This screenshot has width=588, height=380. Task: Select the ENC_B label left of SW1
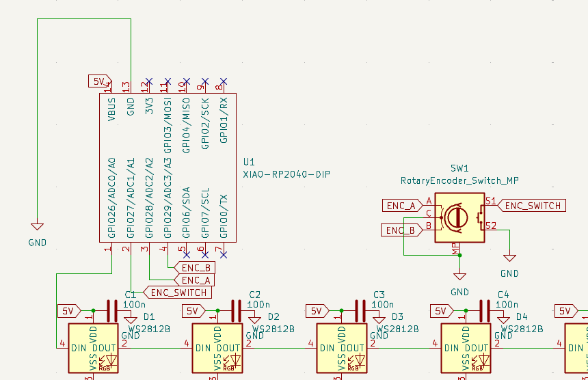401,230
